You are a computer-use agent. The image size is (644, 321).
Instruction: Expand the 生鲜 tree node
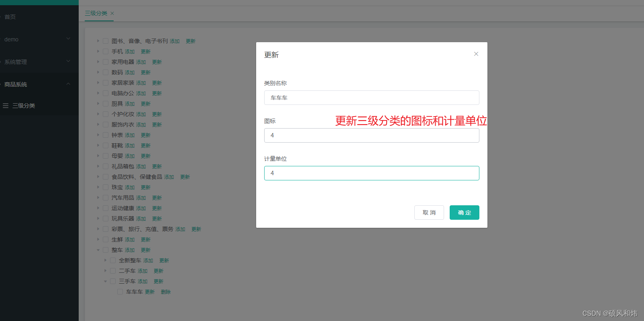[98, 239]
